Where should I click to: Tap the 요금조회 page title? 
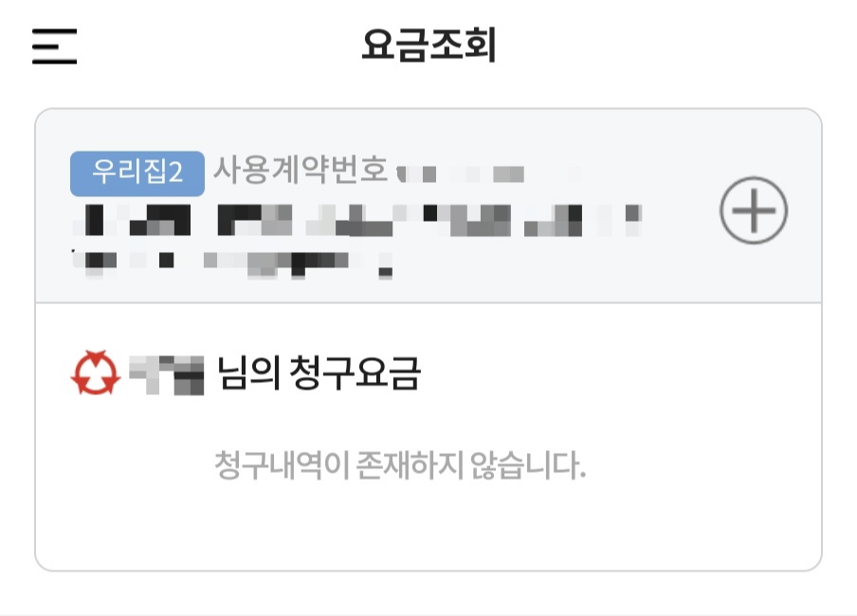pyautogui.click(x=428, y=45)
